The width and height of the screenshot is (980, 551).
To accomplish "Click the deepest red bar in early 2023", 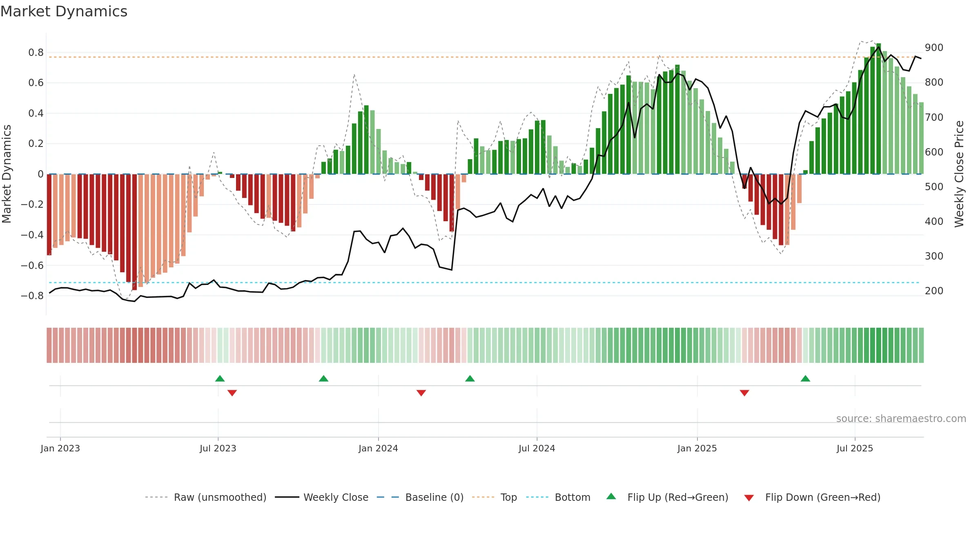I will pos(134,232).
